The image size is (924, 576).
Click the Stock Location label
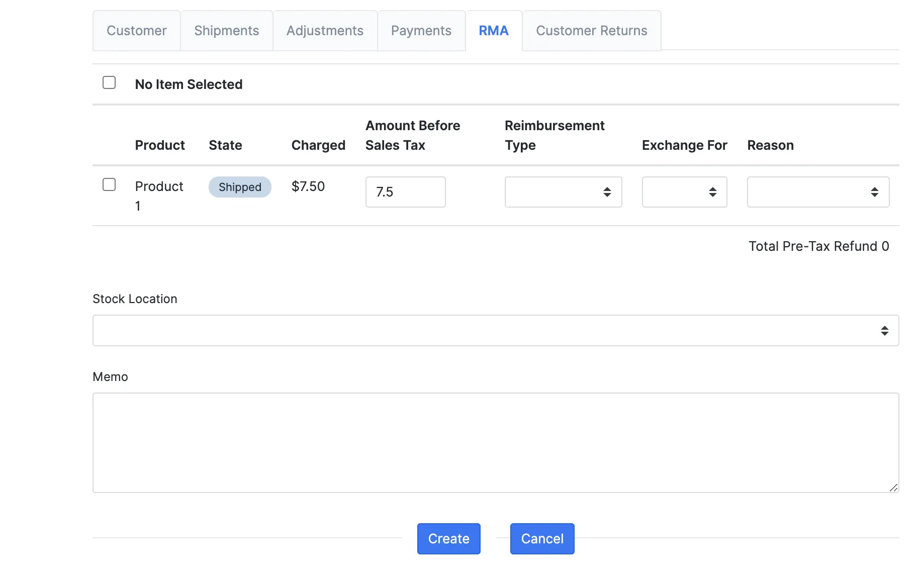point(135,299)
